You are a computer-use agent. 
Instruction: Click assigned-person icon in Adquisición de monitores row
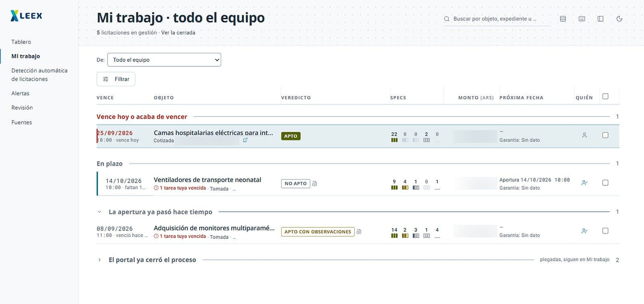coord(584,231)
